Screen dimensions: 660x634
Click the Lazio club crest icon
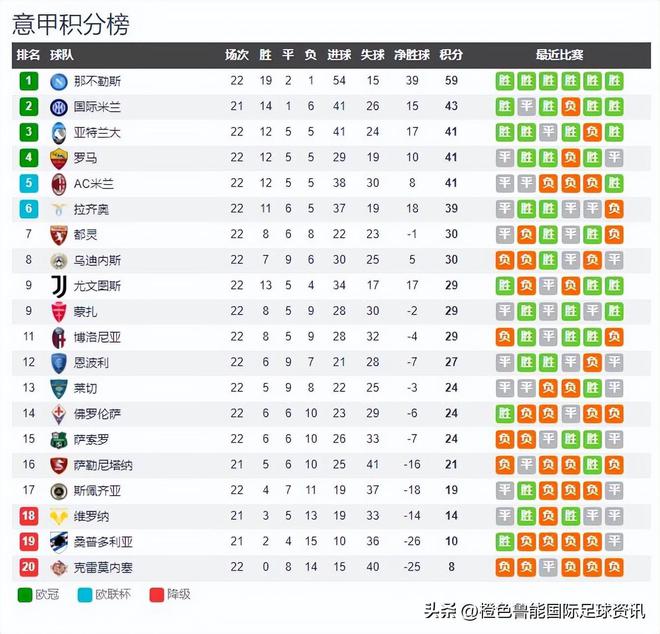(58, 209)
